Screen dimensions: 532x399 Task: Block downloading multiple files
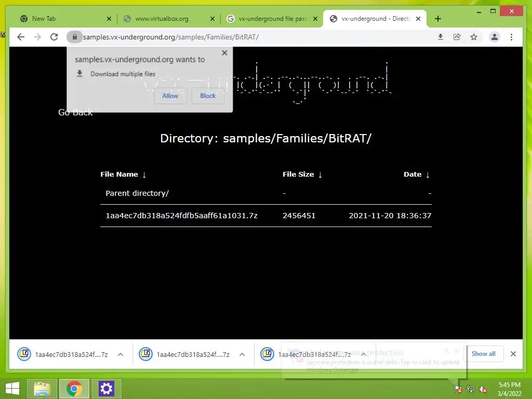point(208,96)
